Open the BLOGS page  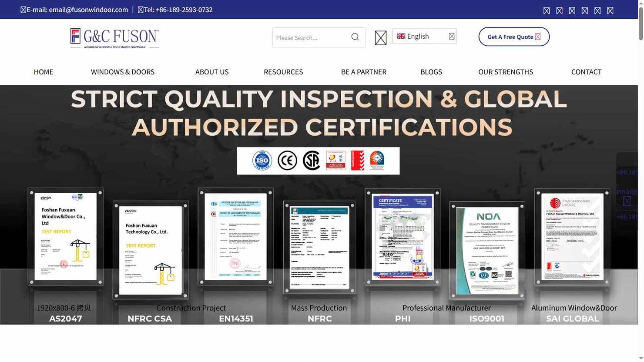[x=431, y=72]
